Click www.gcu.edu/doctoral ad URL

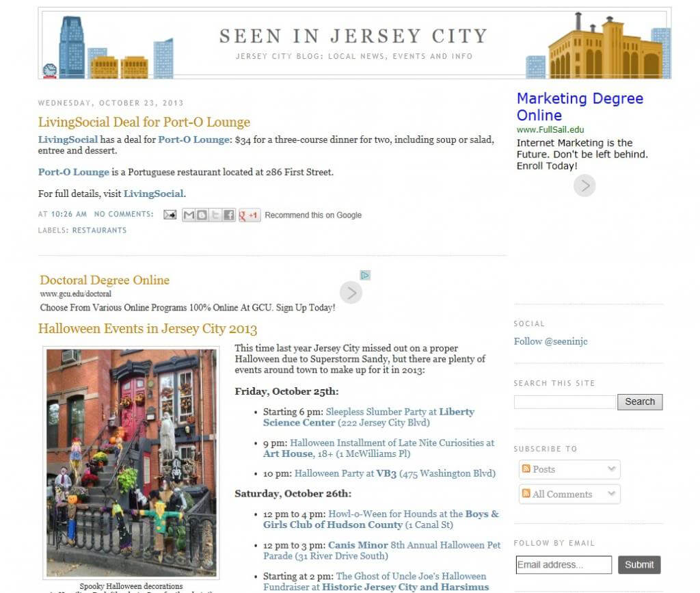coord(75,294)
